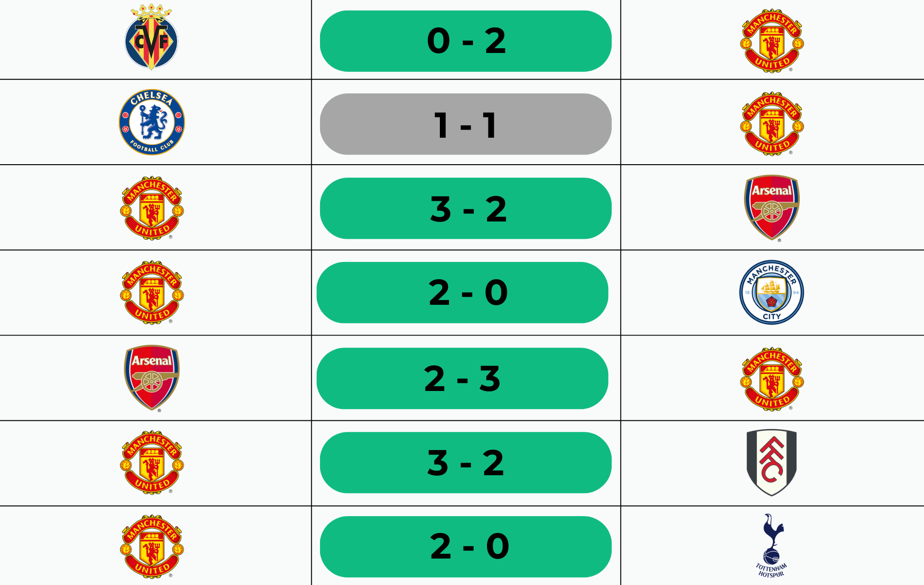Click Arsenal crest in the 2-3 match row

pyautogui.click(x=152, y=377)
